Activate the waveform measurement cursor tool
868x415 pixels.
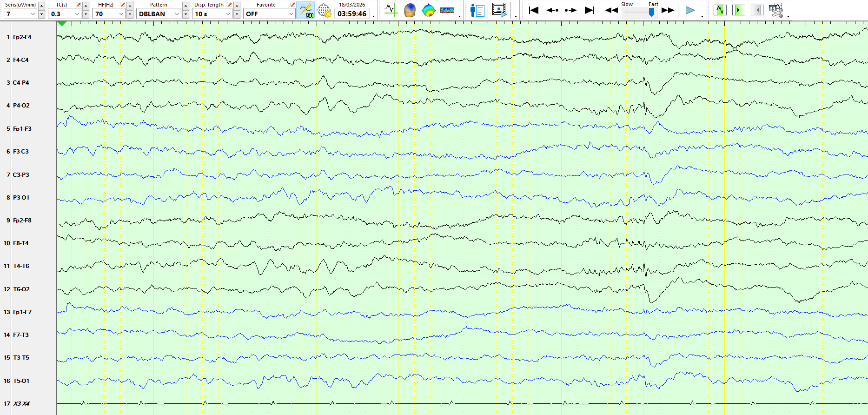point(391,10)
